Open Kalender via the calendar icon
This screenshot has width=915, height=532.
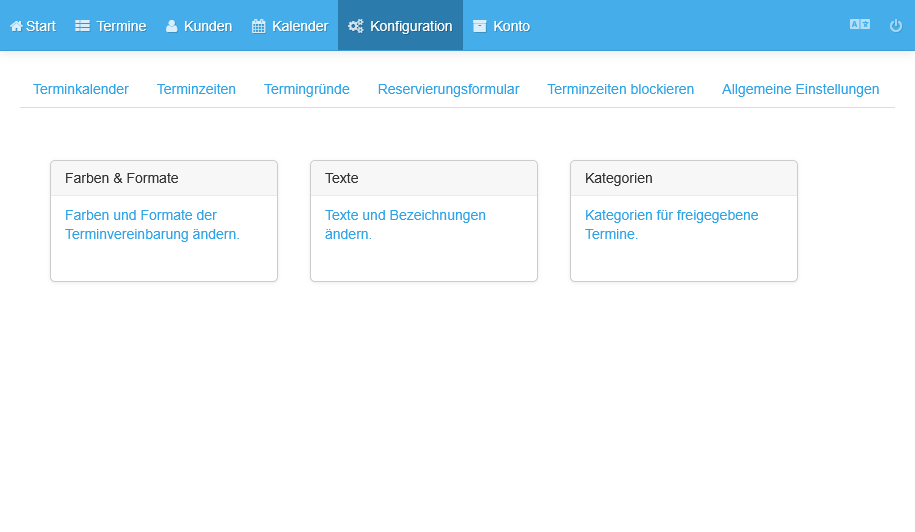click(259, 26)
